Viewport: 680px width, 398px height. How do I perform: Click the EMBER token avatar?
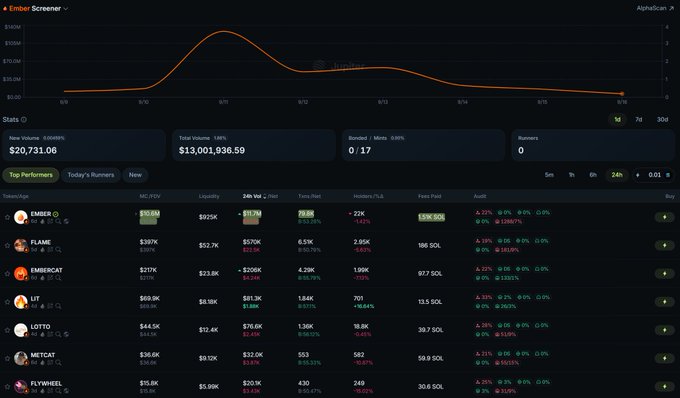(20, 217)
